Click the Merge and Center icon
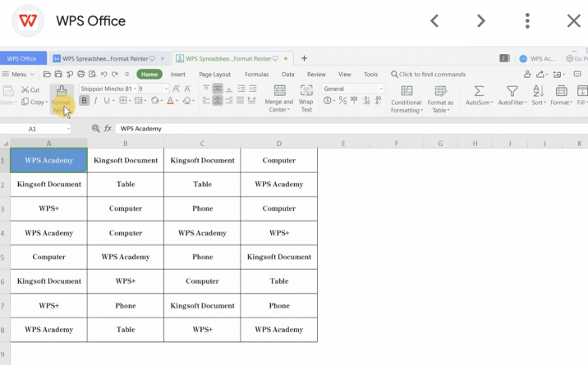This screenshot has height=365, width=588. [x=279, y=91]
